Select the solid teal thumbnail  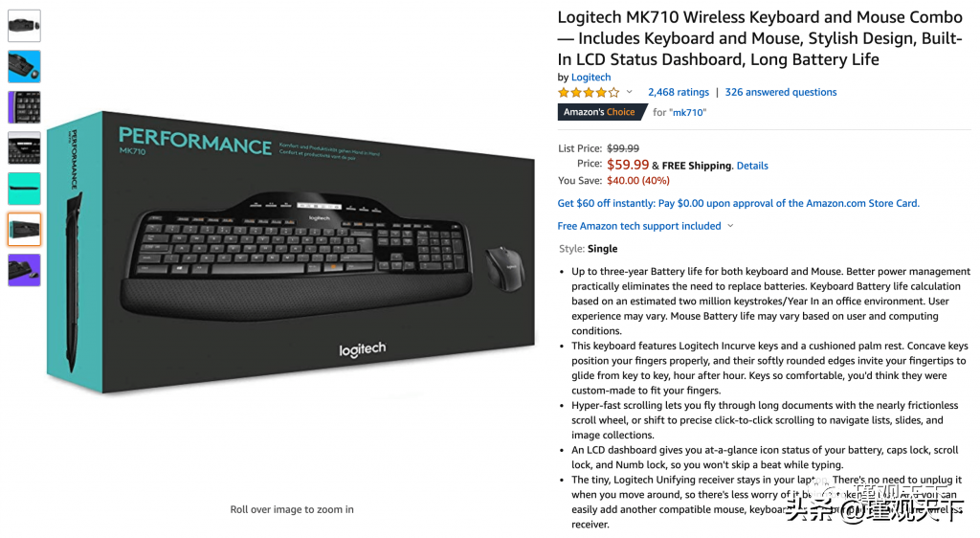click(x=24, y=189)
